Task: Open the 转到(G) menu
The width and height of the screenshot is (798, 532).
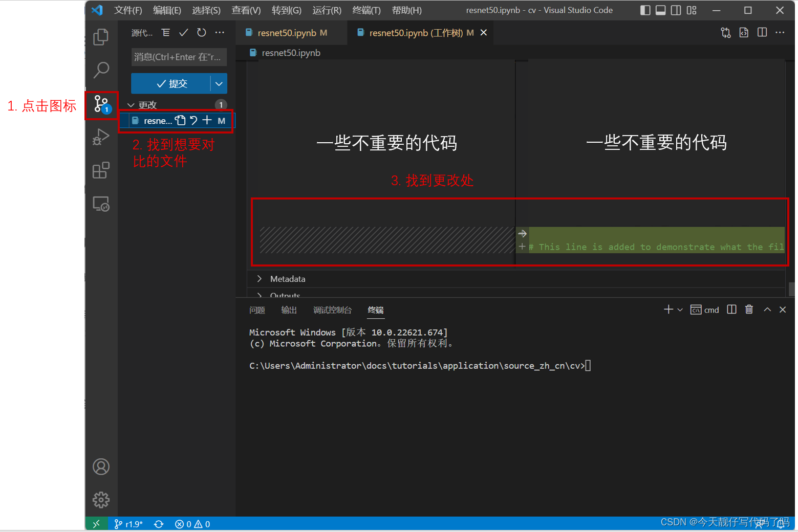Action: tap(287, 10)
